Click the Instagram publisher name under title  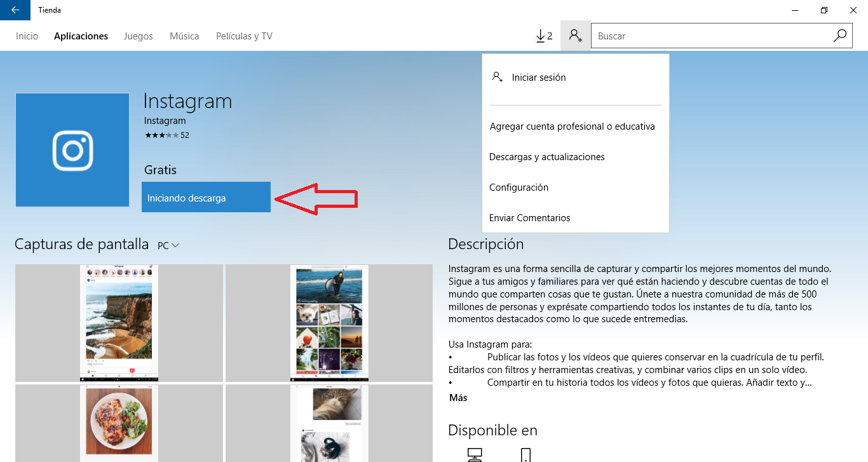(165, 121)
